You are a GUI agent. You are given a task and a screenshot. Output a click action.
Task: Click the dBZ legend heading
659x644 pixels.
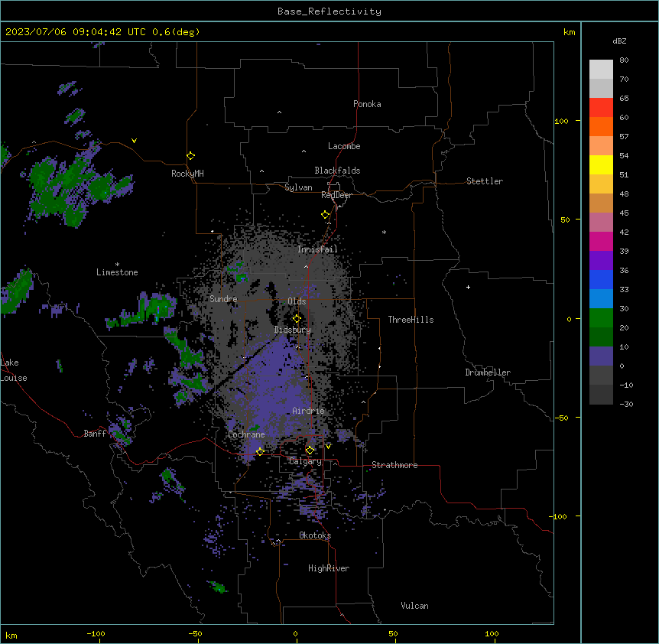(619, 41)
